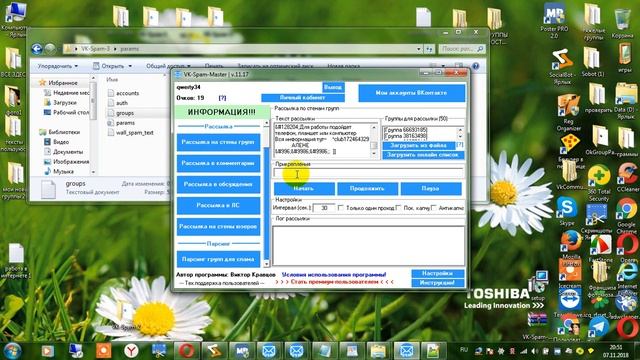Viewport: 640px width, 360px height.
Task: Open Открыть dropdown arrow in Explorer
Action: click(130, 66)
